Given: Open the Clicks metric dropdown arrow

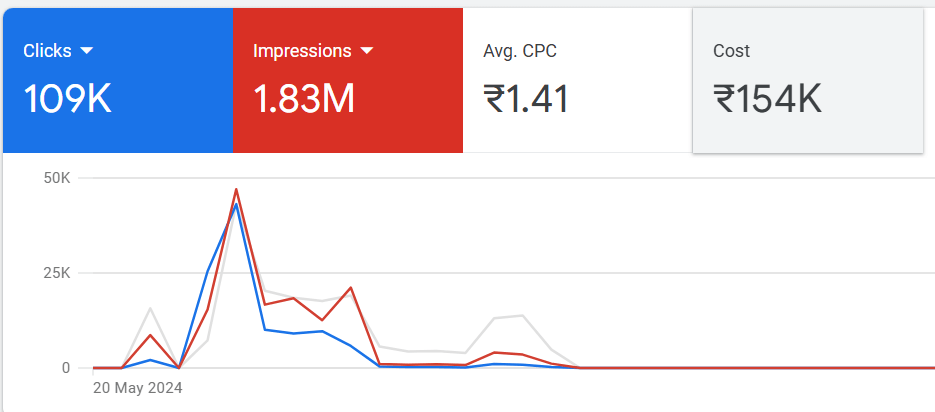Looking at the screenshot, I should point(86,51).
